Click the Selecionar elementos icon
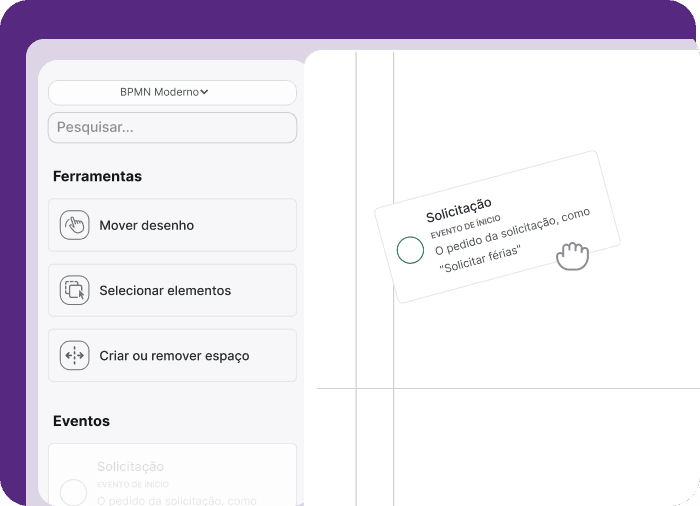700x506 pixels. [75, 290]
